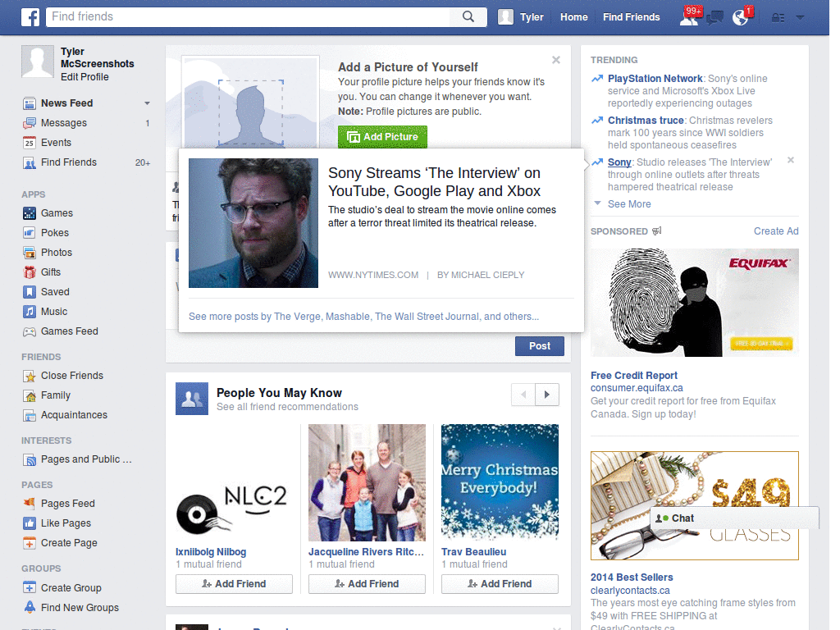Viewport: 840px width, 630px height.
Task: Click Trav Beaulieu's profile picture
Action: click(500, 482)
